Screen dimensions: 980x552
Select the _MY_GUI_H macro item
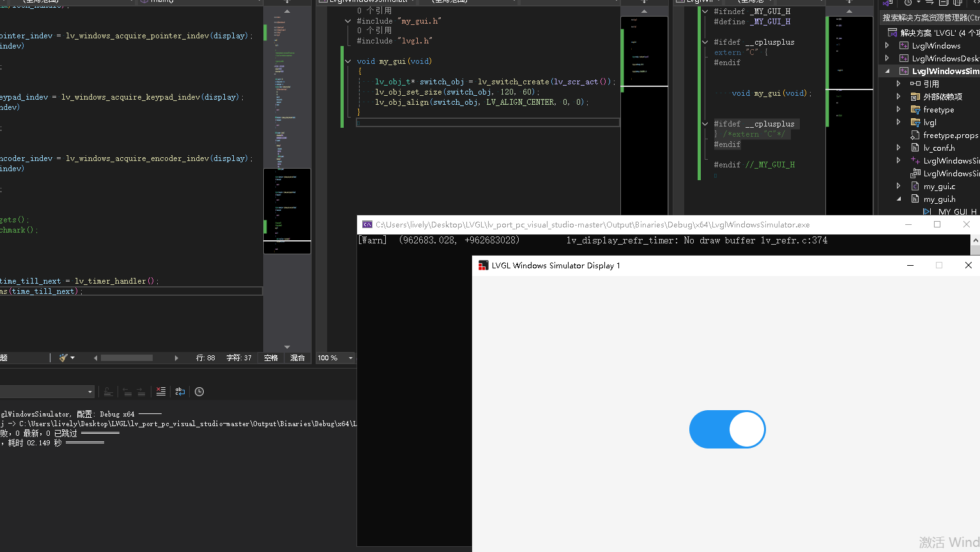[x=956, y=212]
